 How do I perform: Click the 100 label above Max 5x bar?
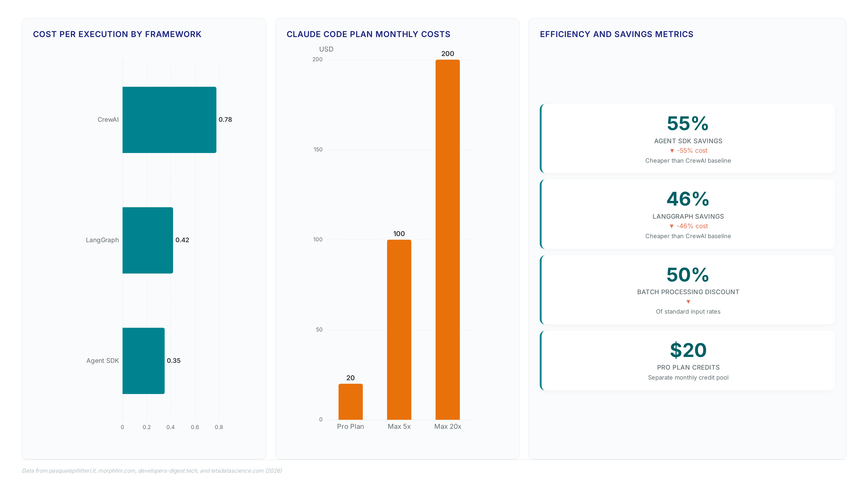[x=399, y=234]
